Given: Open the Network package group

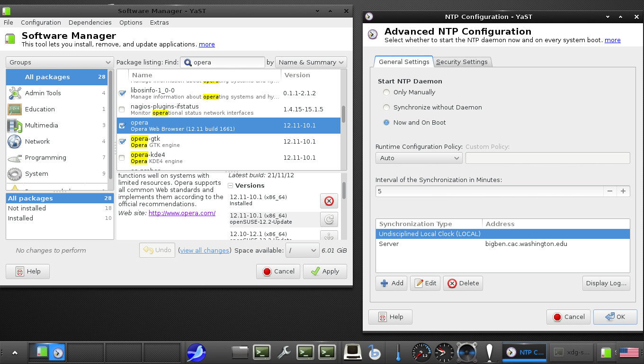Looking at the screenshot, I should click(37, 141).
